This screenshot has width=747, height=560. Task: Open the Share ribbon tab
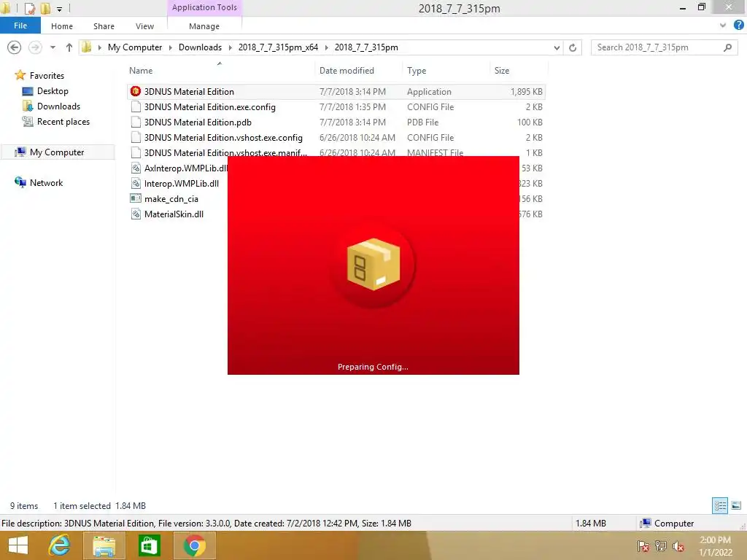[x=104, y=26]
